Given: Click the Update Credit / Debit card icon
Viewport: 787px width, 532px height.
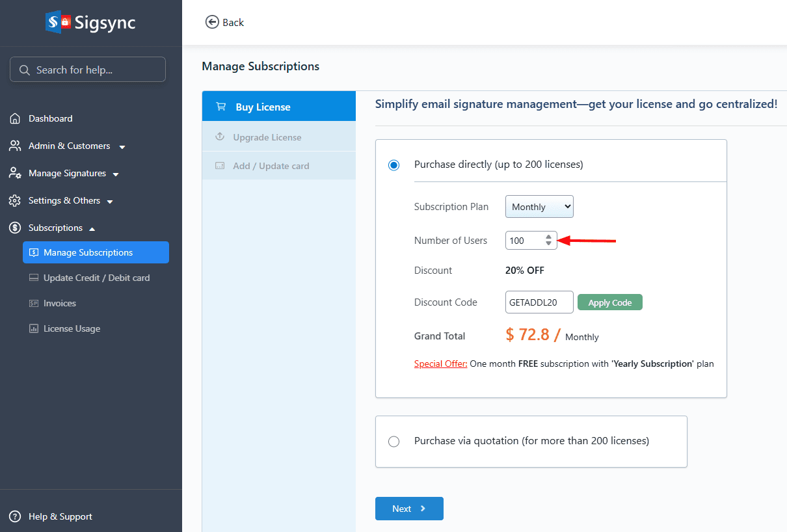Looking at the screenshot, I should pyautogui.click(x=34, y=278).
